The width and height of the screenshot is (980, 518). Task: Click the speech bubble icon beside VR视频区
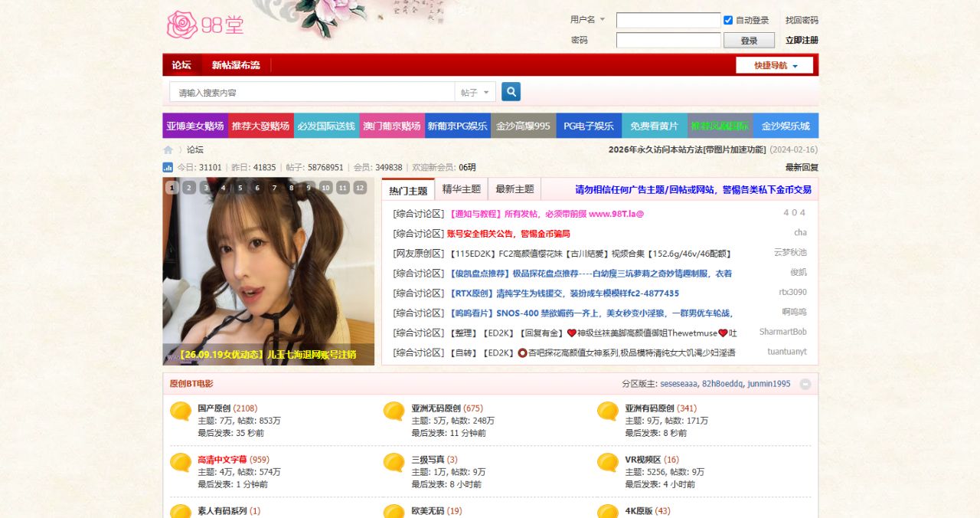point(608,463)
